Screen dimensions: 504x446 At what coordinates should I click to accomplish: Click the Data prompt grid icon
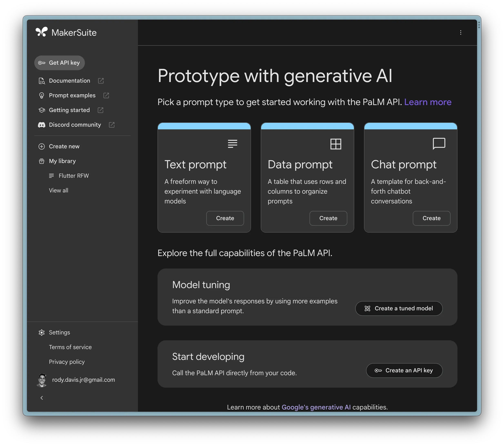(336, 144)
